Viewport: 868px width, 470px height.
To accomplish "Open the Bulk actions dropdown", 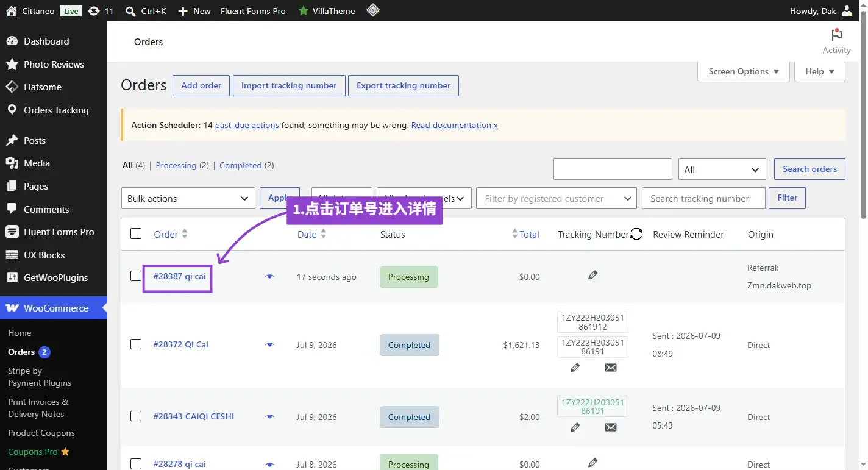I will [188, 198].
